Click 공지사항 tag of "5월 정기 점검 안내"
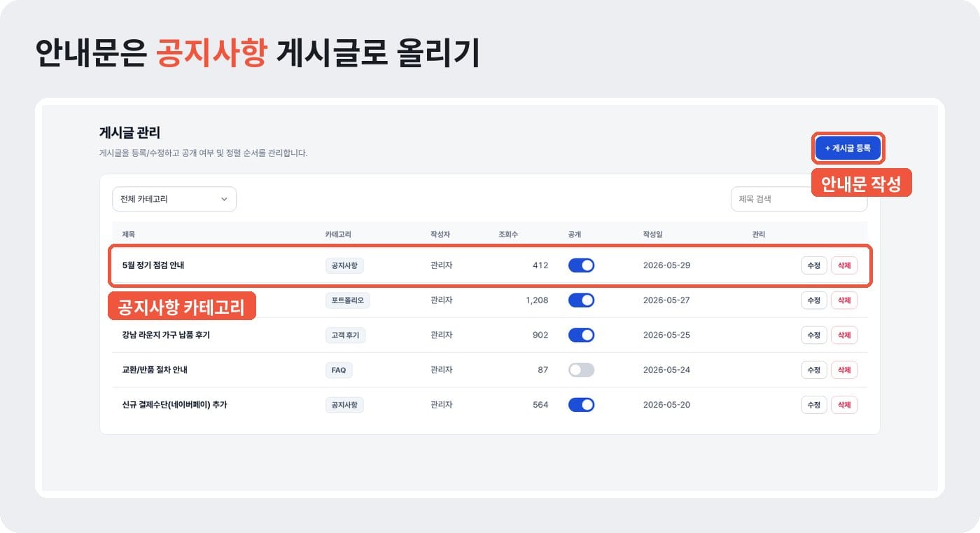This screenshot has height=533, width=980. 344,265
